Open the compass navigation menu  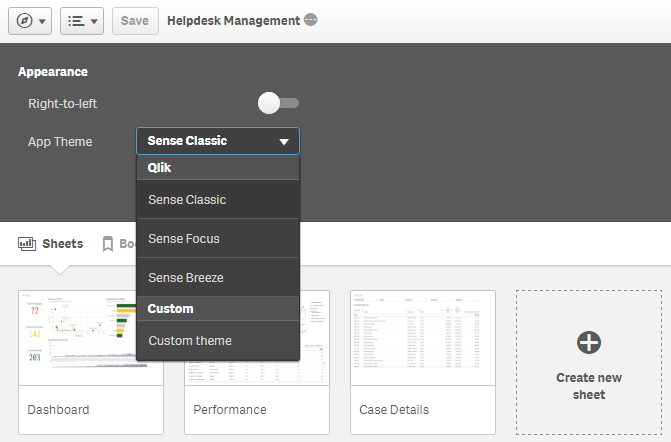pyautogui.click(x=30, y=21)
